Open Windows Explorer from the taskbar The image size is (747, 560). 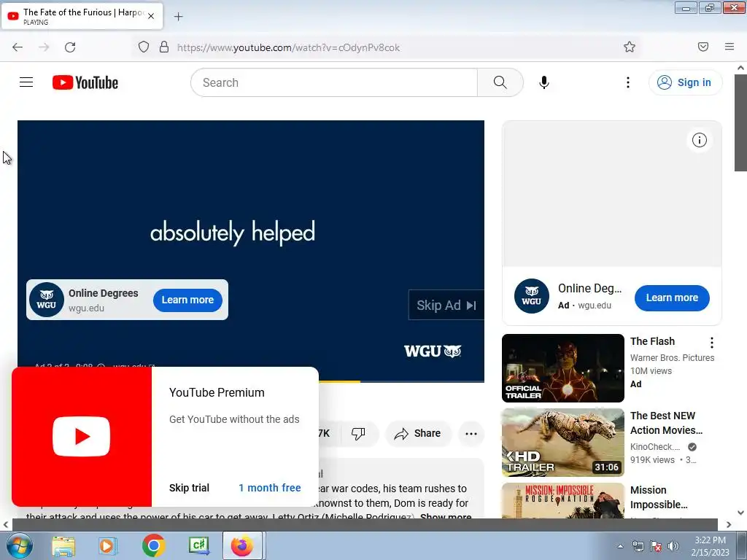tap(63, 545)
